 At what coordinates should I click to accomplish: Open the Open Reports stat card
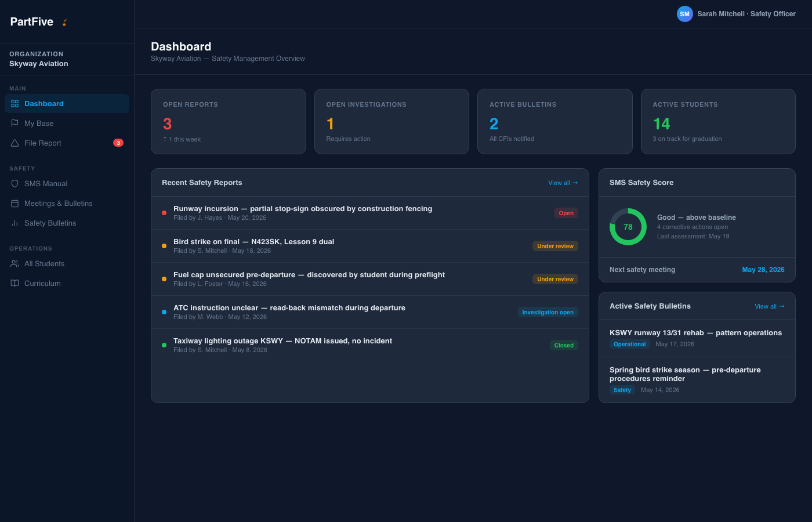(229, 121)
